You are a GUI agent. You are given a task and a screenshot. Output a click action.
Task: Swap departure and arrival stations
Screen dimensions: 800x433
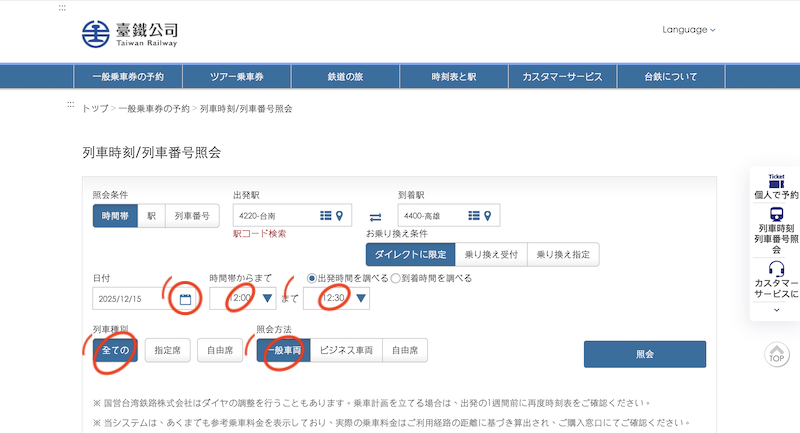[x=375, y=216]
